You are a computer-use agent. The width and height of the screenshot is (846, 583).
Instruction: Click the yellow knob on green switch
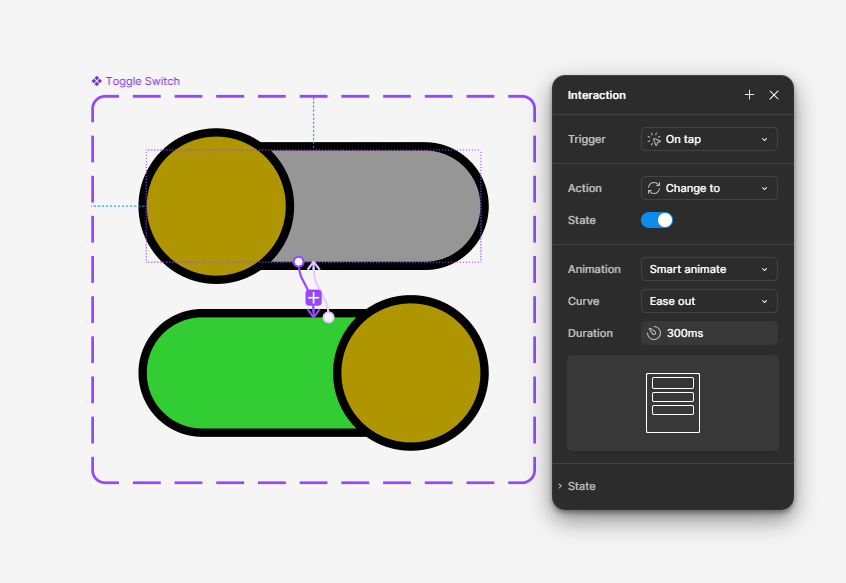(x=411, y=372)
